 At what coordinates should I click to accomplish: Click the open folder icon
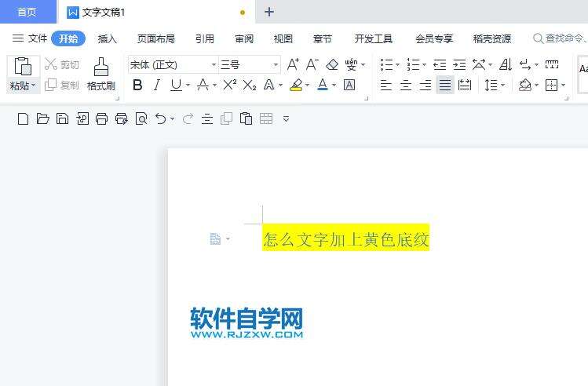click(42, 118)
